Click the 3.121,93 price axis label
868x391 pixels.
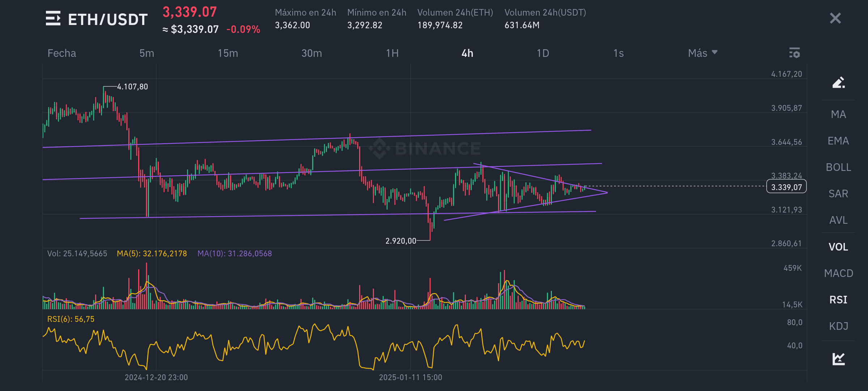tap(786, 210)
